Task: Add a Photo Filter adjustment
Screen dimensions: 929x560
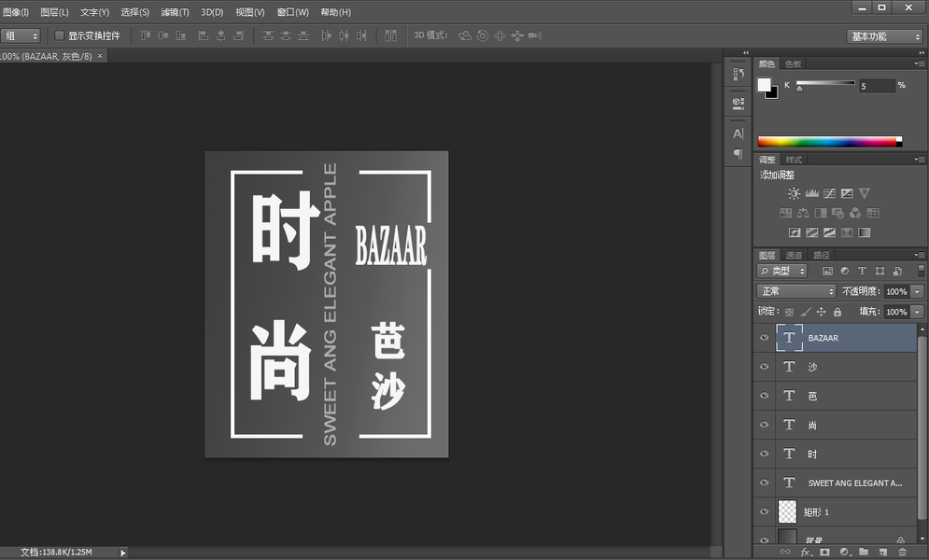Action: pos(838,213)
